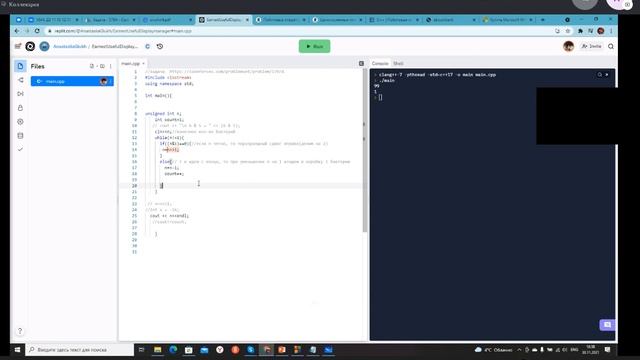Switch to the Shell tab
640x360 pixels.
click(398, 64)
